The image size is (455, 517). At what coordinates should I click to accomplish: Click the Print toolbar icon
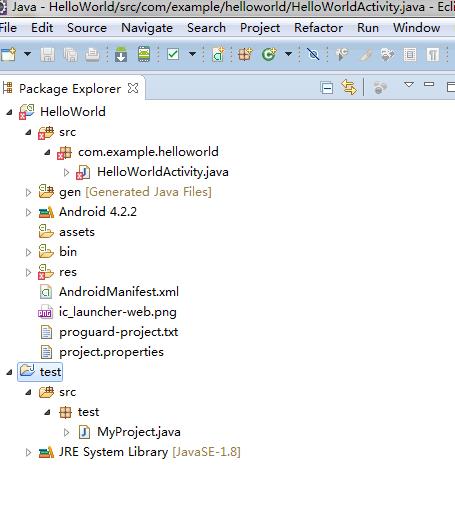click(x=92, y=54)
